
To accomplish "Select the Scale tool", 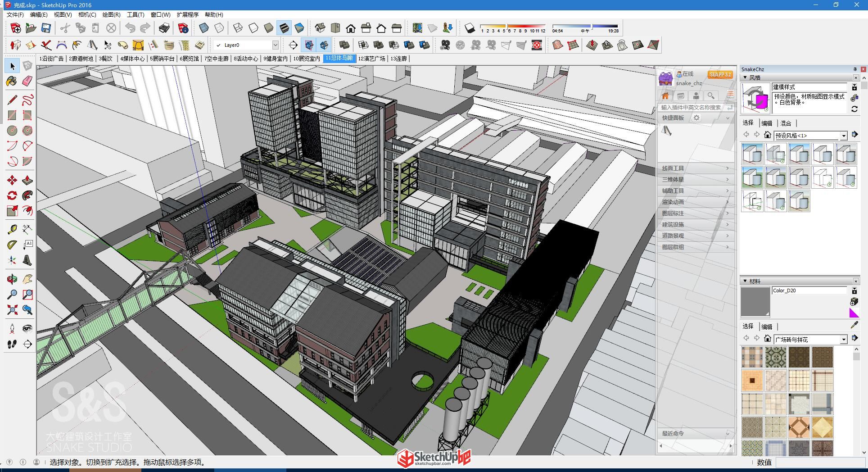I will point(12,211).
